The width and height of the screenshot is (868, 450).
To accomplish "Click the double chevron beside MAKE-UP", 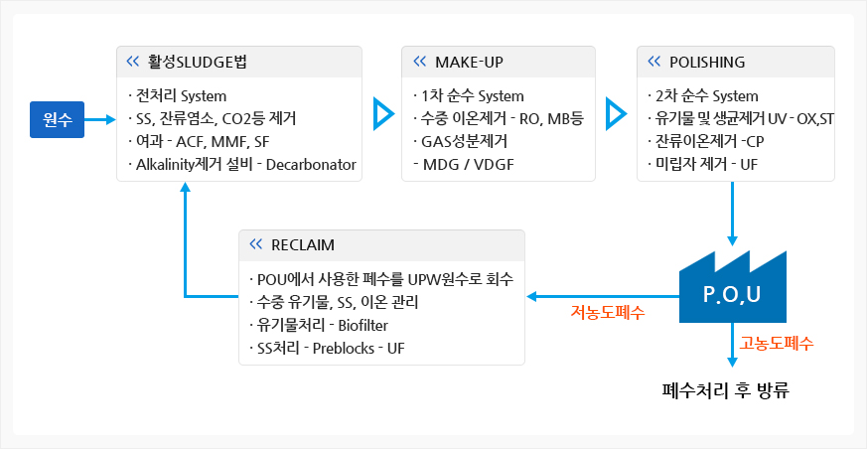I will click(420, 62).
